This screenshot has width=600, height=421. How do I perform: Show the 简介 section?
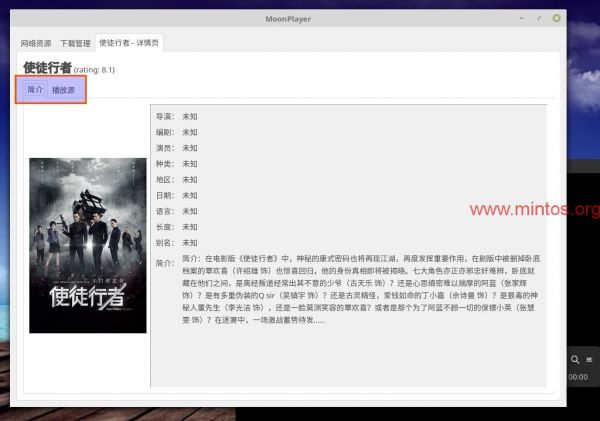tap(35, 90)
